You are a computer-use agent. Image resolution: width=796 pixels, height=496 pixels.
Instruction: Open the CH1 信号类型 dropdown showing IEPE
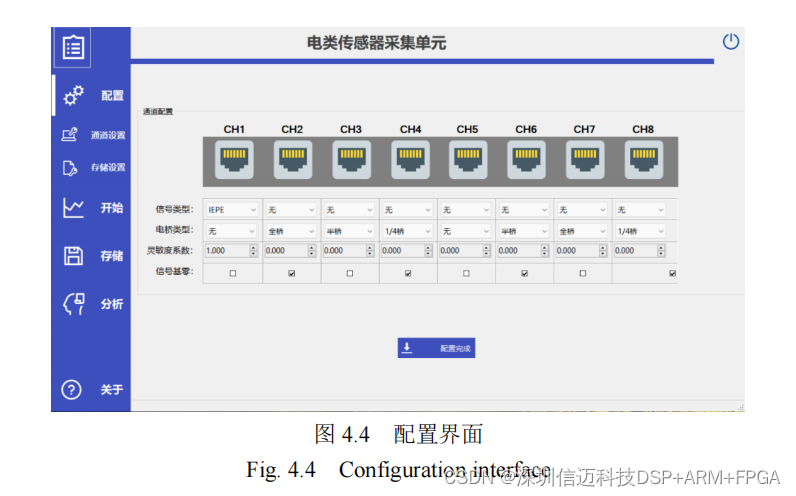pos(232,210)
